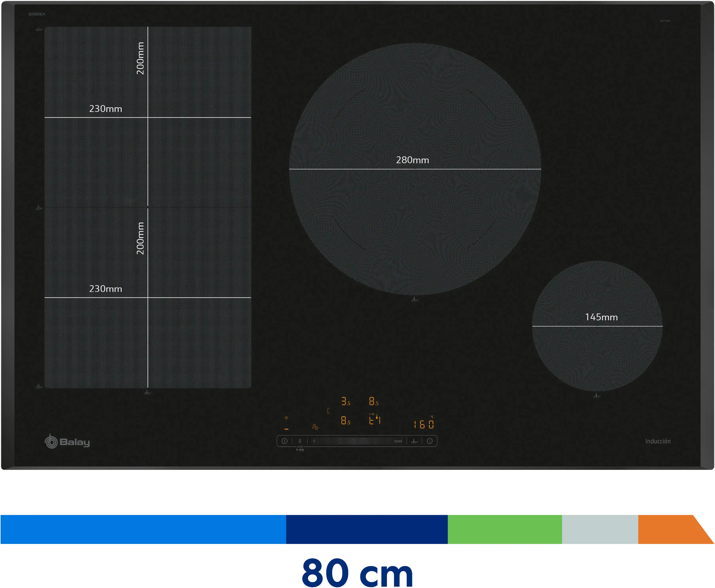Tap the orange Wi-Fi indicator icon

click(x=286, y=418)
